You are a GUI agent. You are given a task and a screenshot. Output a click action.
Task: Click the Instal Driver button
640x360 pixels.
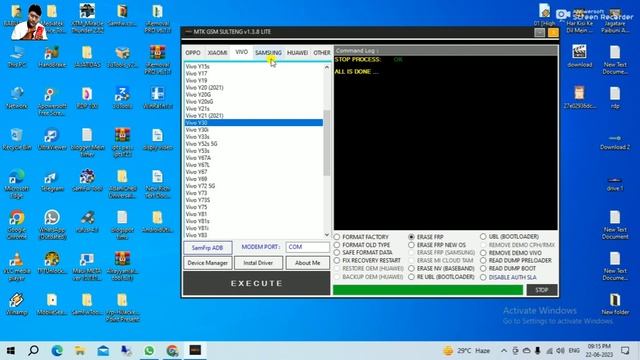click(x=258, y=263)
